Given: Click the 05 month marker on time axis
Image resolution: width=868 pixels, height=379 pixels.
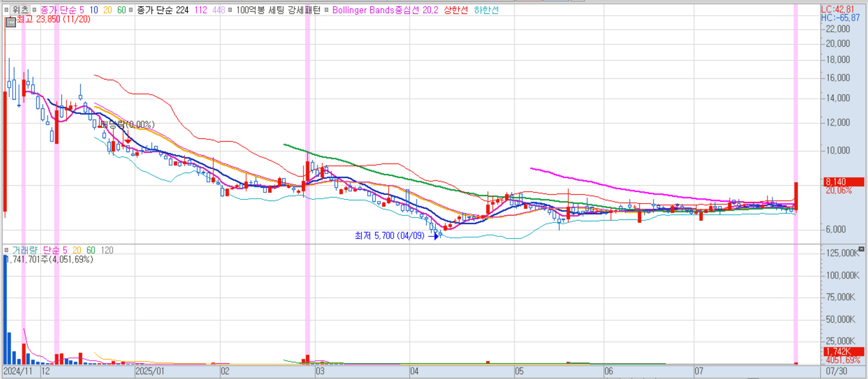Looking at the screenshot, I should click(x=519, y=371).
